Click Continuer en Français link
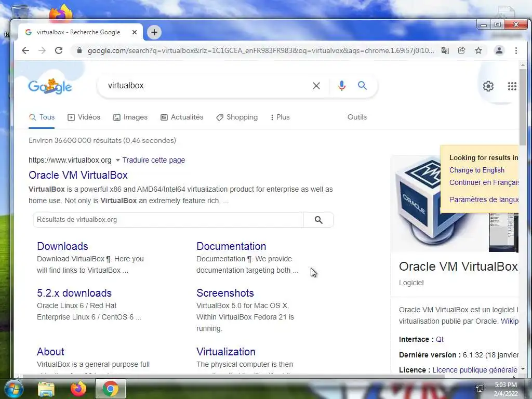 (x=484, y=182)
